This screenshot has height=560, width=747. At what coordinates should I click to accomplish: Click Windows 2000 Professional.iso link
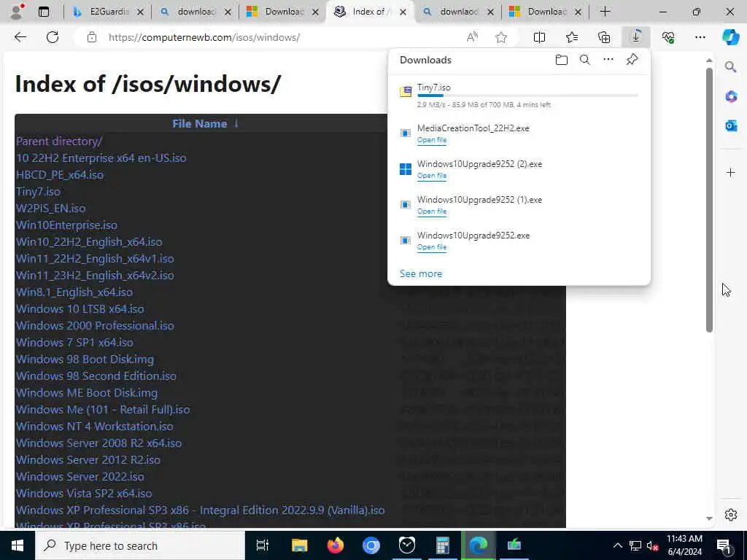click(x=96, y=326)
